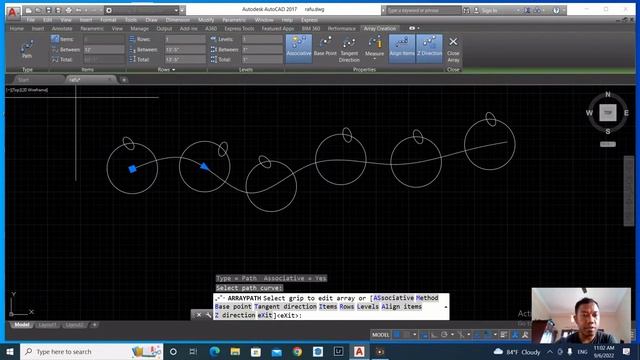640x360 pixels.
Task: Choose the Method option in command line
Action: click(427, 298)
